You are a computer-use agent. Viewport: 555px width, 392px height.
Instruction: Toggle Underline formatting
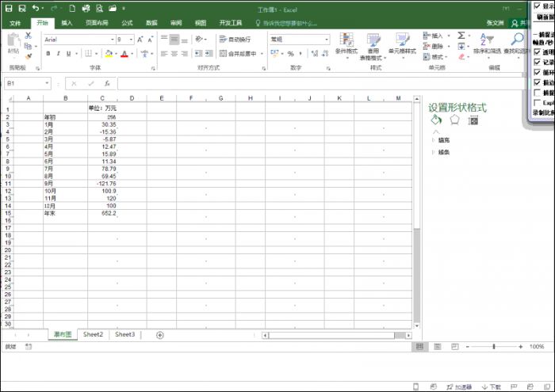(x=68, y=53)
